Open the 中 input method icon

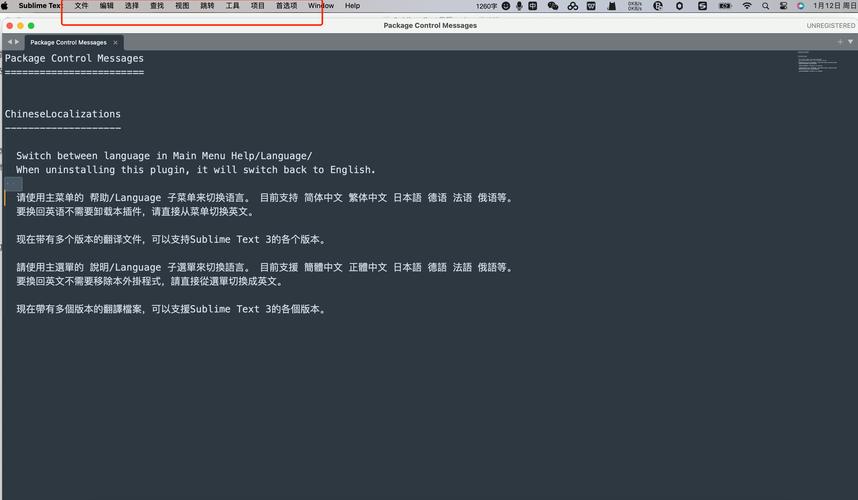pyautogui.click(x=532, y=5)
